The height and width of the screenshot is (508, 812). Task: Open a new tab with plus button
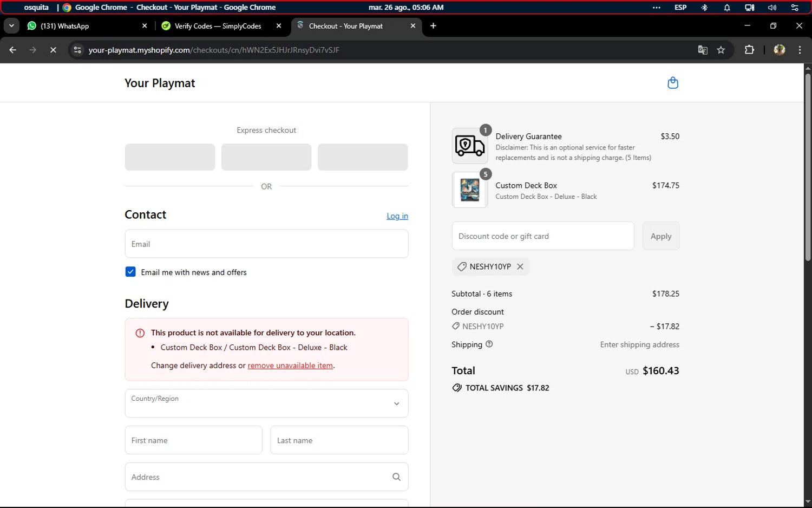(x=433, y=25)
